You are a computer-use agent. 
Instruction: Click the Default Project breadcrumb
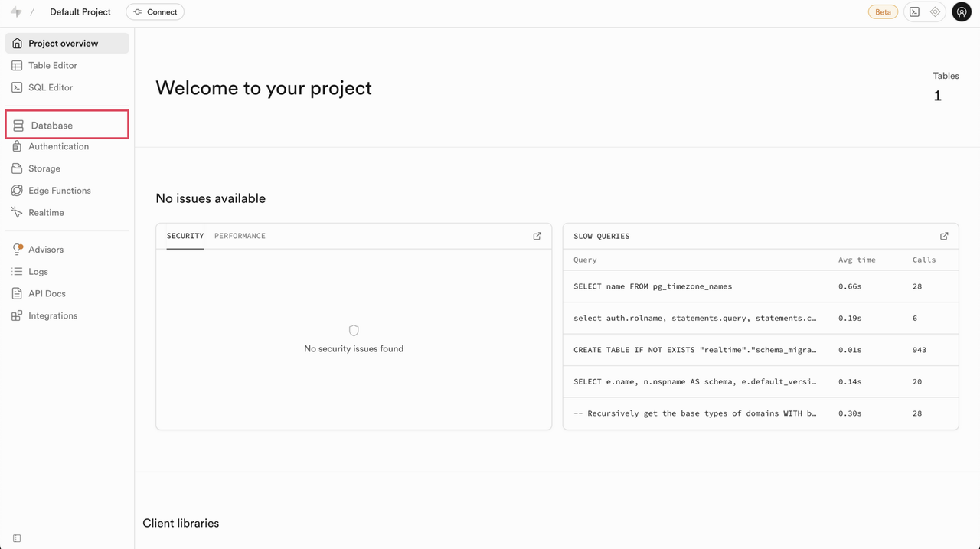pyautogui.click(x=80, y=12)
